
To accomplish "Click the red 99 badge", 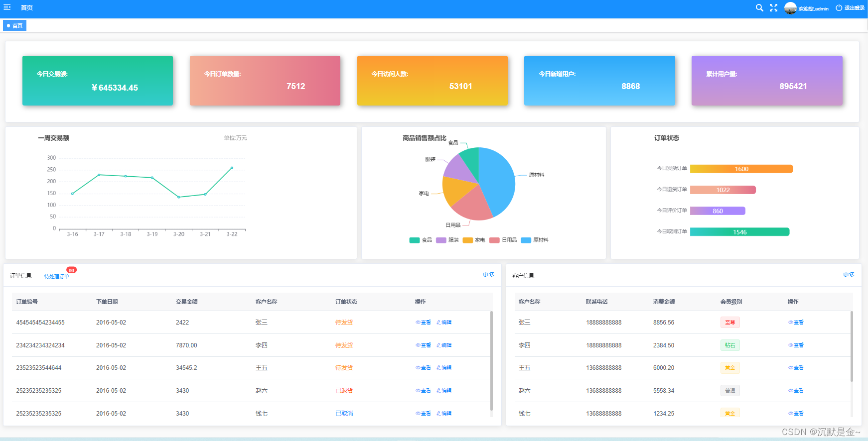I will pos(71,270).
